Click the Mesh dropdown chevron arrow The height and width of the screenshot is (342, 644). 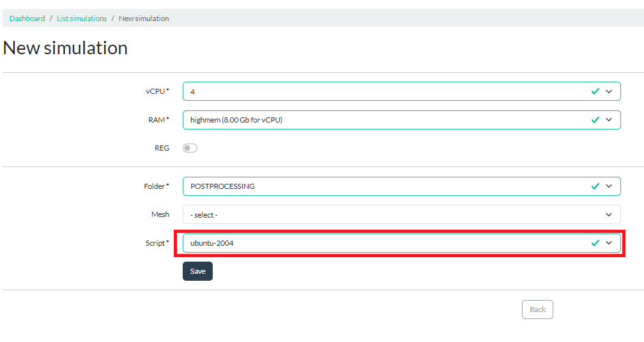pyautogui.click(x=609, y=214)
